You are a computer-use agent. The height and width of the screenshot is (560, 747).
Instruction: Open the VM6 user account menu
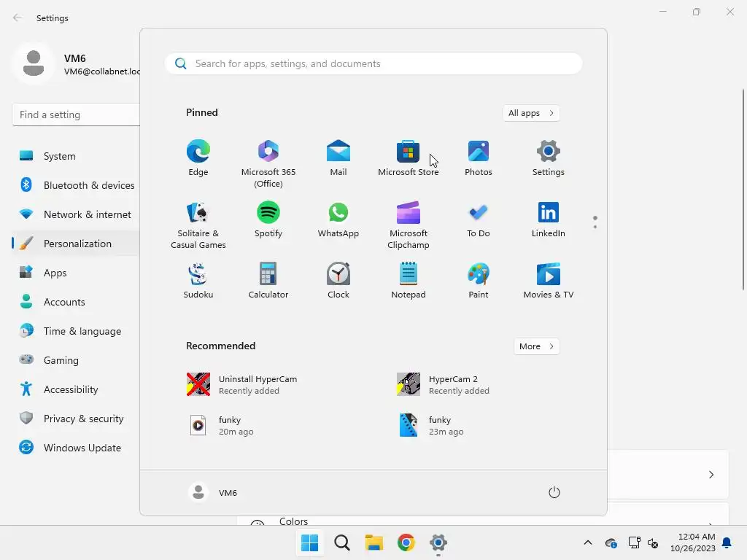coord(213,492)
